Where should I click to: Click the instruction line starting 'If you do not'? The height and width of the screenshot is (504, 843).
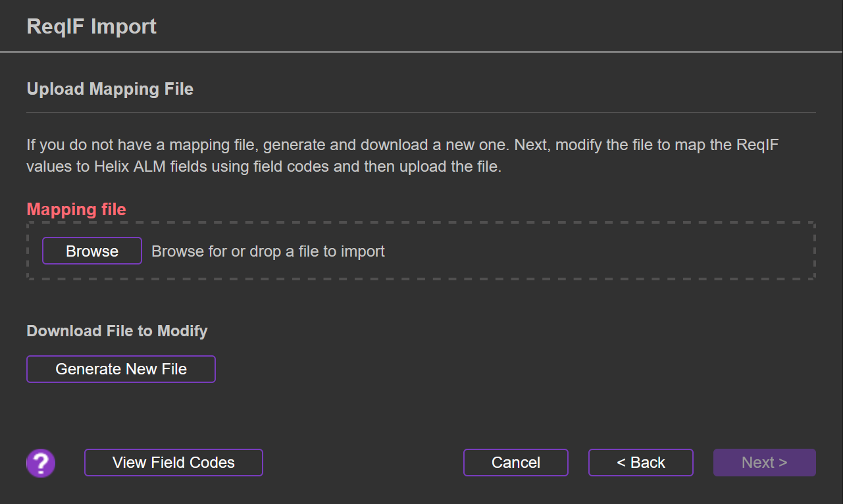(263, 145)
